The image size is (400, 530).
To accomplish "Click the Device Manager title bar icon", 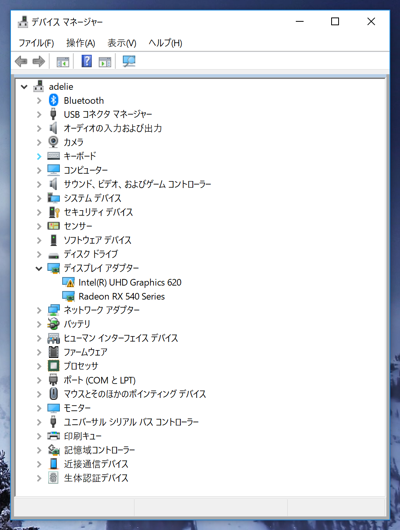I will click(x=23, y=22).
